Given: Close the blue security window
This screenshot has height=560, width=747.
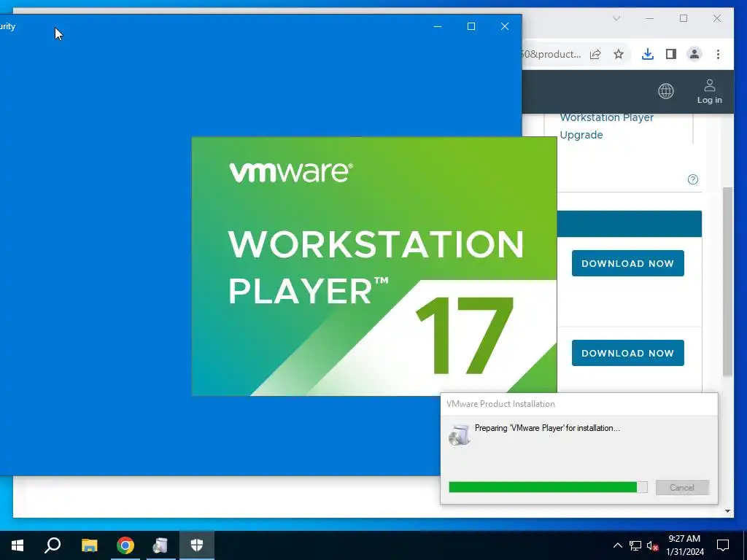Looking at the screenshot, I should (x=505, y=27).
